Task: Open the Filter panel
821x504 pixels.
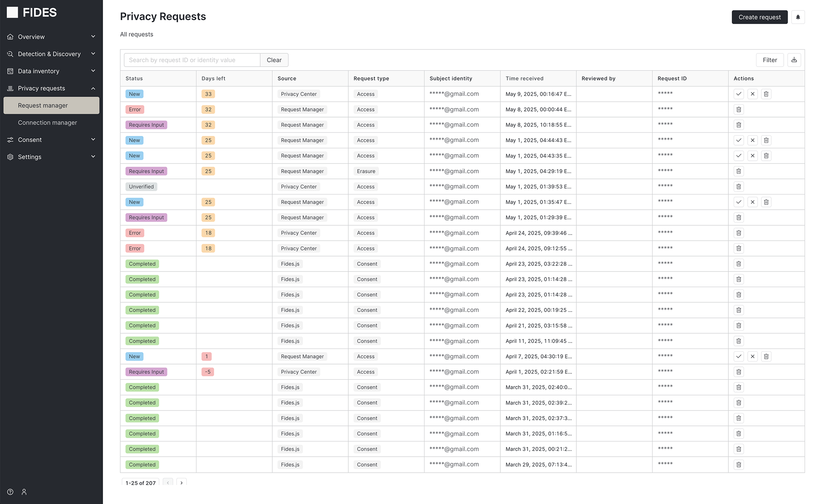Action: click(x=770, y=60)
